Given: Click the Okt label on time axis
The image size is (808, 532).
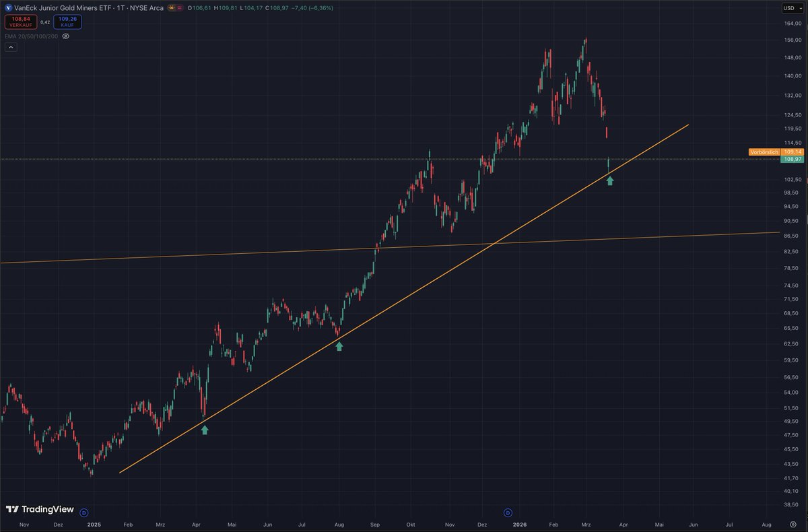Looking at the screenshot, I should tap(411, 524).
